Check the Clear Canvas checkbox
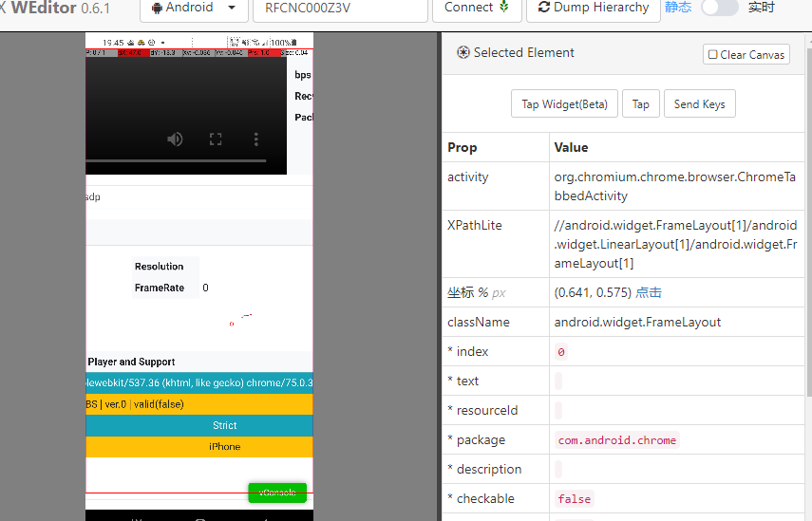 [712, 54]
